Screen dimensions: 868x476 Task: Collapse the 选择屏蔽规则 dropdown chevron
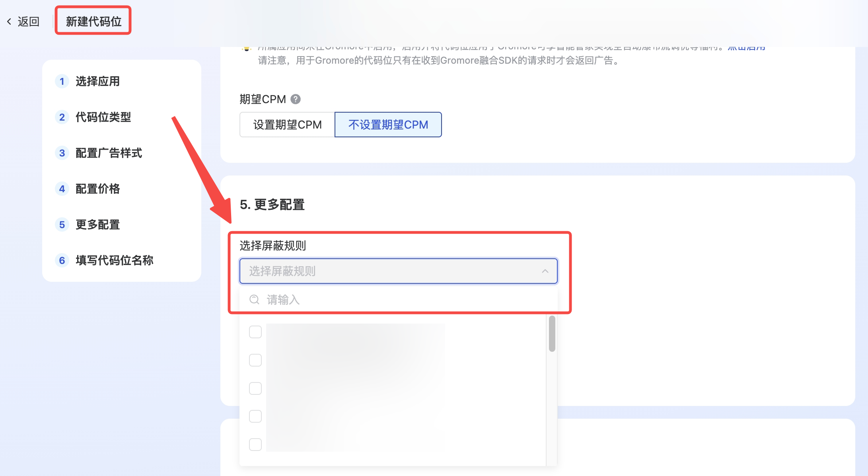pyautogui.click(x=545, y=271)
